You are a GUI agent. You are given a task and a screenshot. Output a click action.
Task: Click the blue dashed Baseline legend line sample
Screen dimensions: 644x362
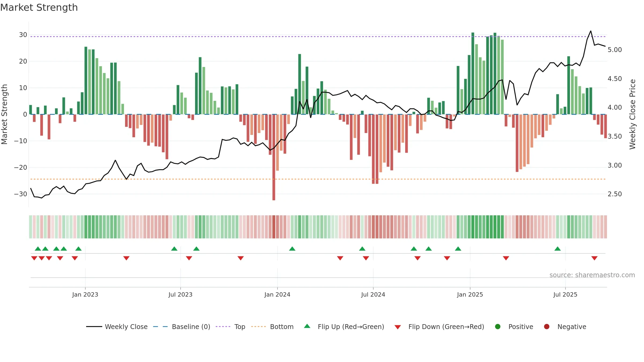pyautogui.click(x=160, y=327)
